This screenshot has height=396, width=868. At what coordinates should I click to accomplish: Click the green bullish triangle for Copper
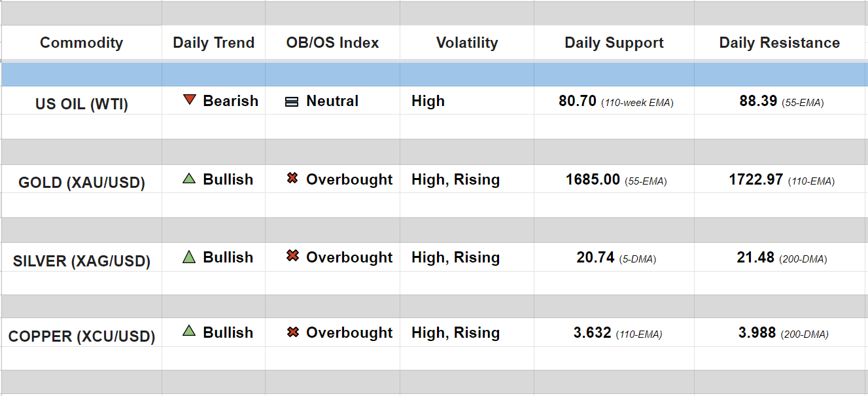coord(189,331)
